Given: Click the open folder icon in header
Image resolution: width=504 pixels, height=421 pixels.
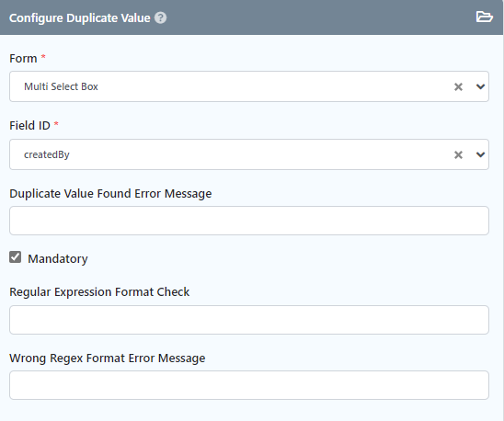Looking at the screenshot, I should pyautogui.click(x=484, y=17).
